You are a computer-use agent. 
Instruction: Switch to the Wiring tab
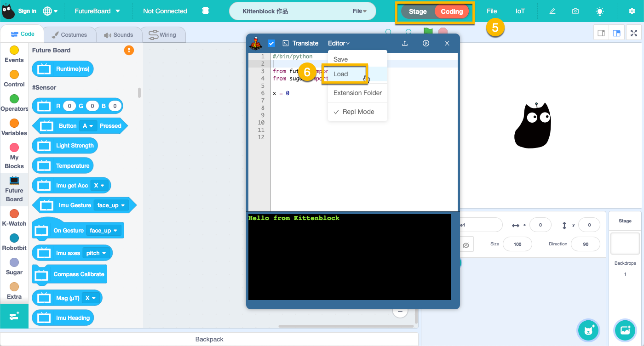[x=163, y=35]
